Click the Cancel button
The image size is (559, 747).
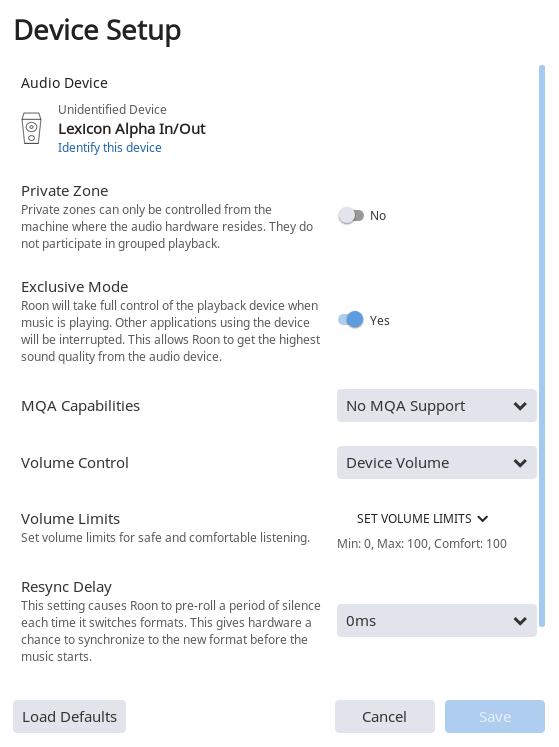(x=385, y=717)
